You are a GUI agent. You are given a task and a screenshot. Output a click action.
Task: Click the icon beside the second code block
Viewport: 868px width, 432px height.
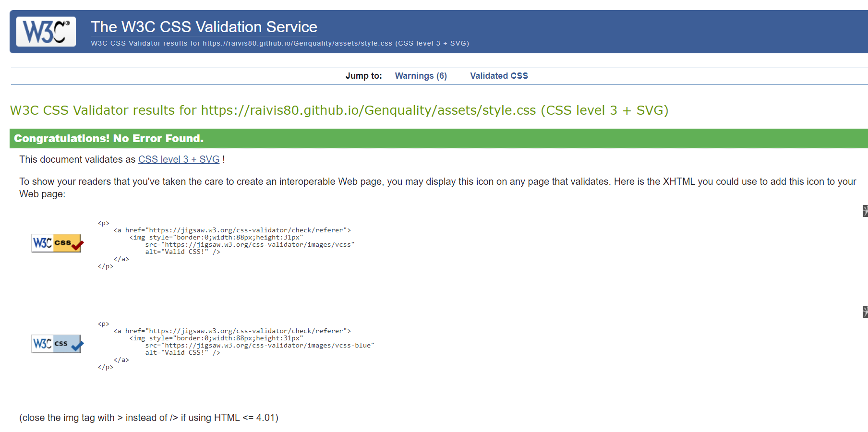865,312
